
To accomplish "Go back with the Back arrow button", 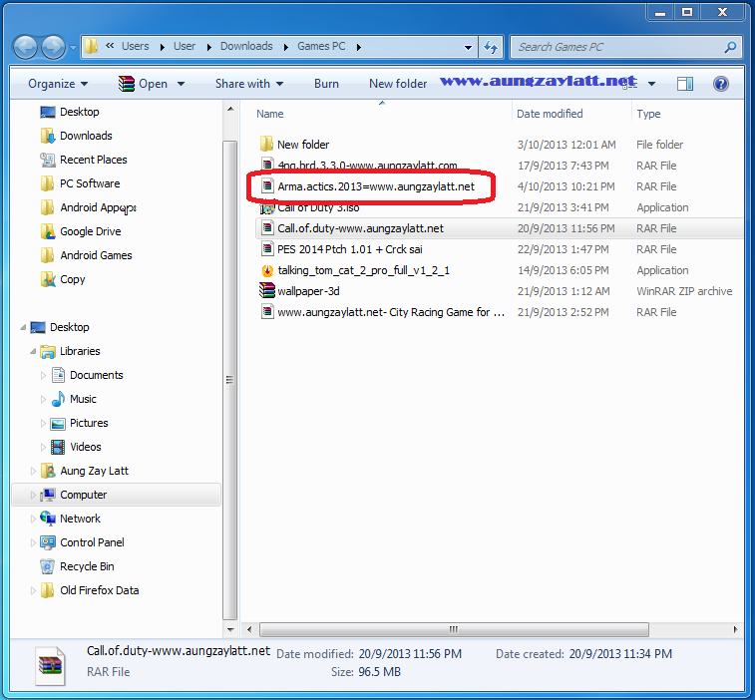I will click(x=25, y=47).
